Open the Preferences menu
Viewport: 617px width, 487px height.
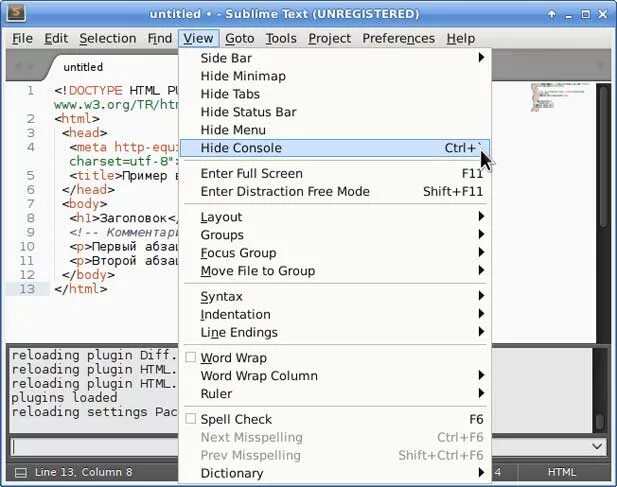click(398, 39)
